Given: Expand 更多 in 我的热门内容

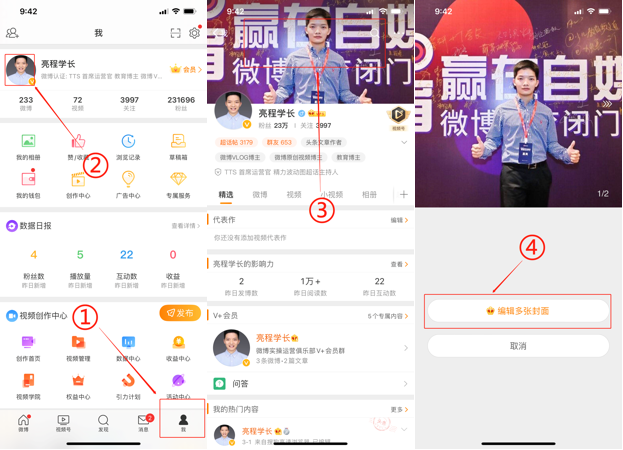Looking at the screenshot, I should click(x=398, y=410).
